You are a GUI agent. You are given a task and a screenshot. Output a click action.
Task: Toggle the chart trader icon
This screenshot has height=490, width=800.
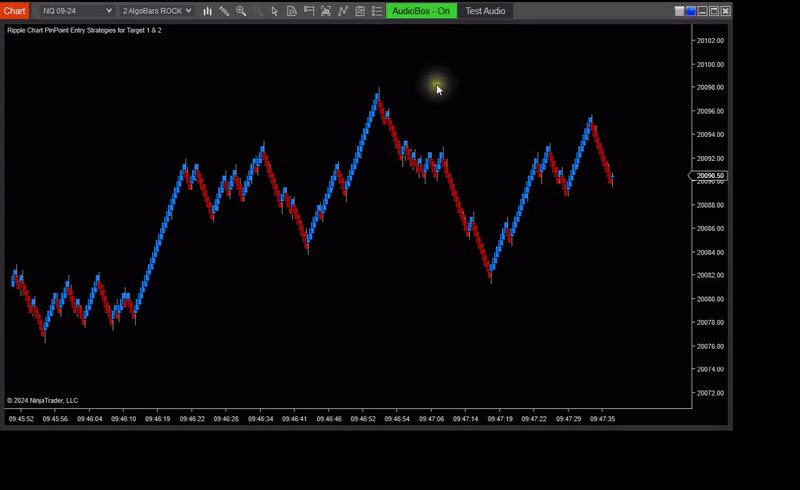pyautogui.click(x=309, y=11)
